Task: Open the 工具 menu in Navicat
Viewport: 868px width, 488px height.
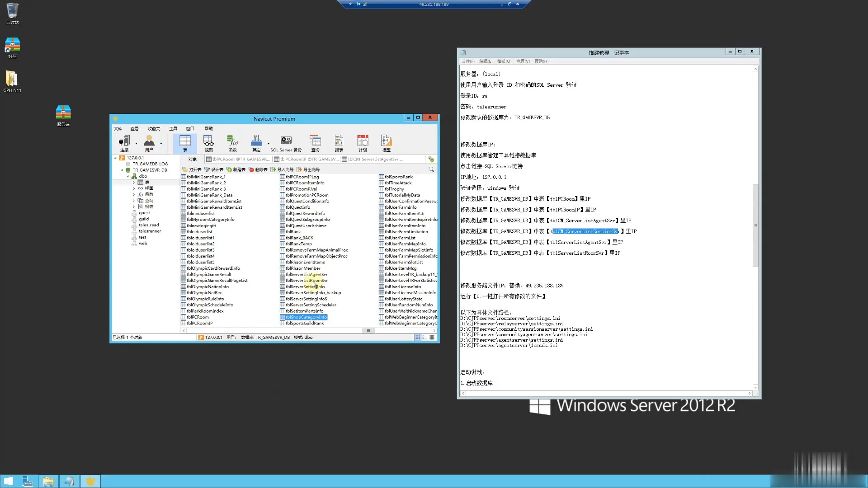Action: (x=173, y=129)
